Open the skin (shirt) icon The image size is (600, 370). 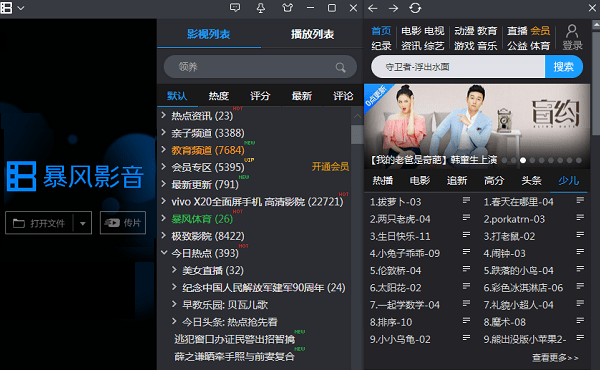click(287, 8)
